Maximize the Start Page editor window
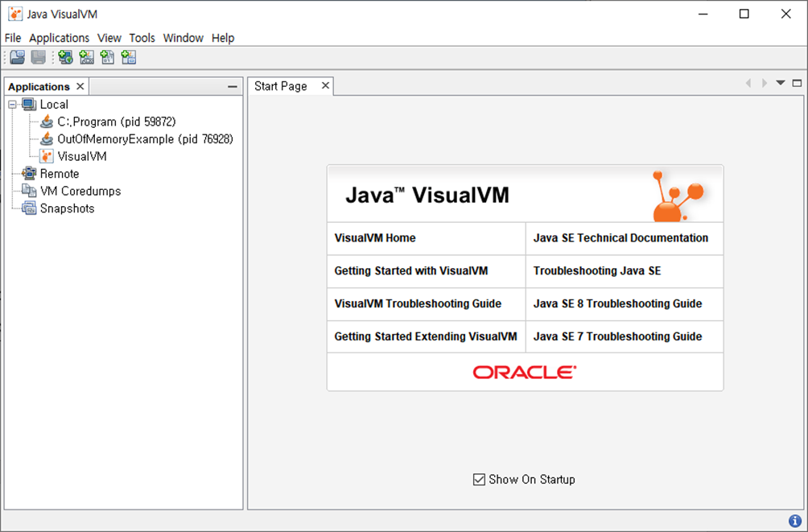Viewport: 808px width, 532px height. tap(798, 83)
